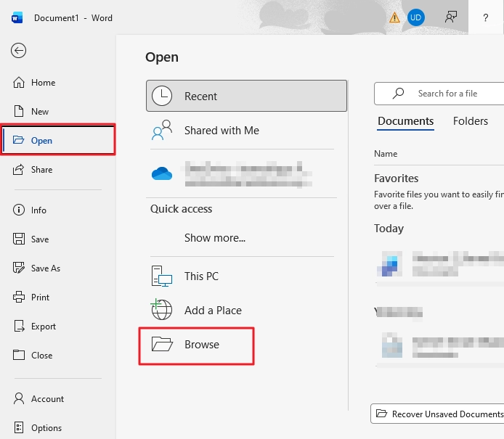504x439 pixels.
Task: Click the Info circle icon
Action: [19, 210]
